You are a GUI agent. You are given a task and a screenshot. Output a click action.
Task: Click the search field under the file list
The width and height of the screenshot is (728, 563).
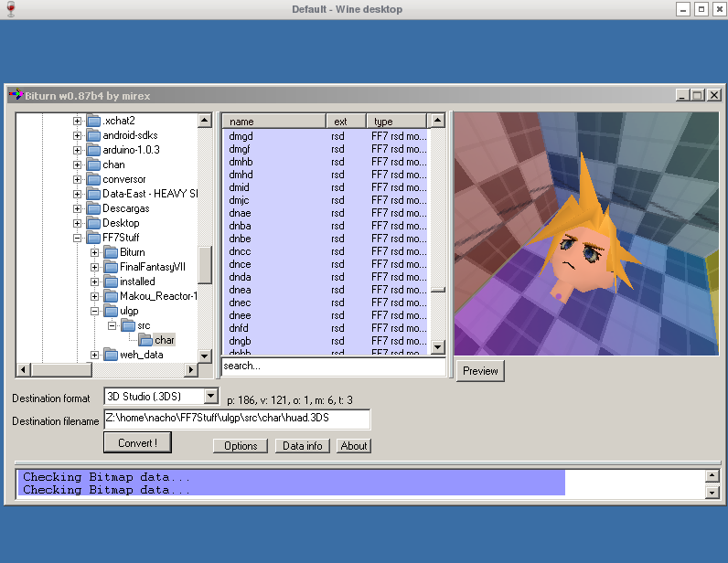333,366
